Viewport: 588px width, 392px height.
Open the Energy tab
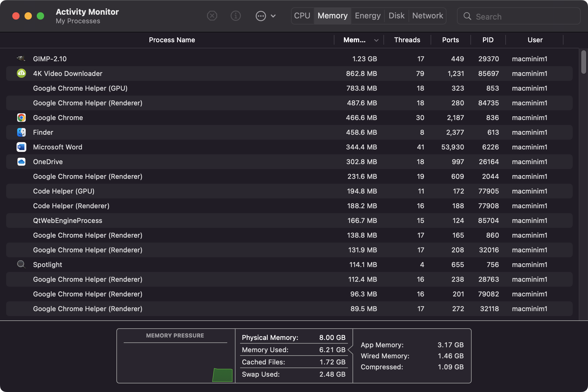[x=367, y=16]
